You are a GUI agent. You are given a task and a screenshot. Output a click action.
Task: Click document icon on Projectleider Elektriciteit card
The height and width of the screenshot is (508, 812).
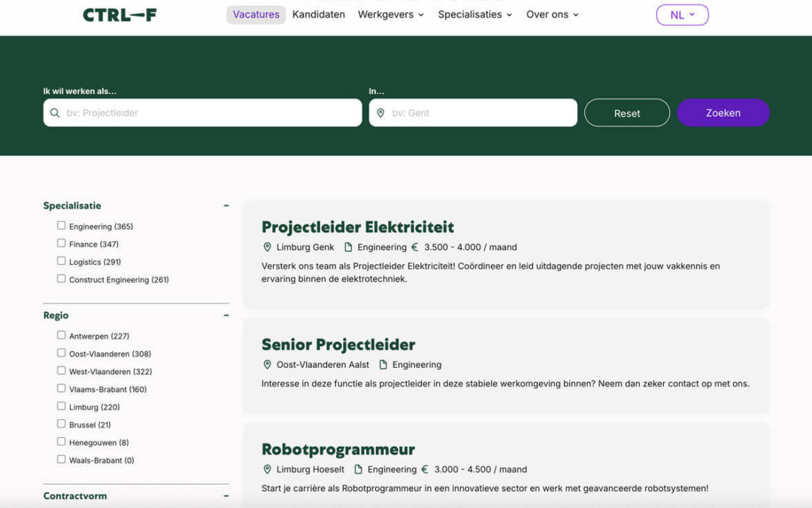click(x=348, y=248)
